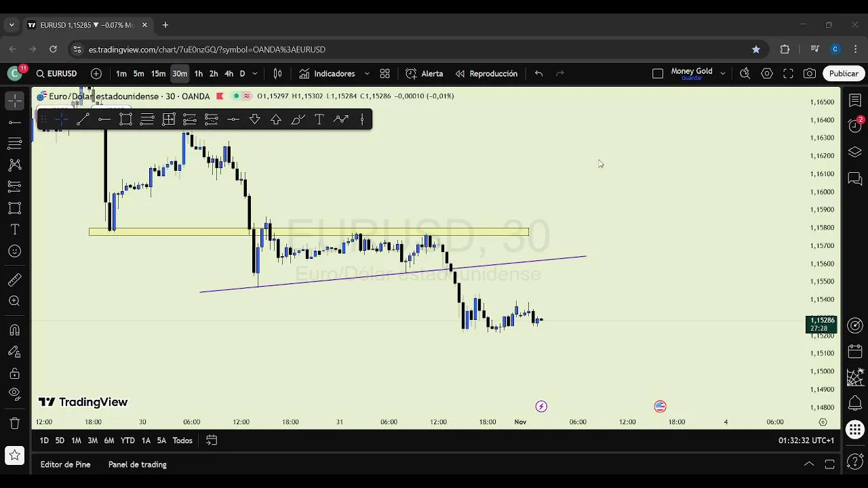Start bar replay with Reproducción
Image resolution: width=868 pixels, height=488 pixels.
[x=486, y=73]
